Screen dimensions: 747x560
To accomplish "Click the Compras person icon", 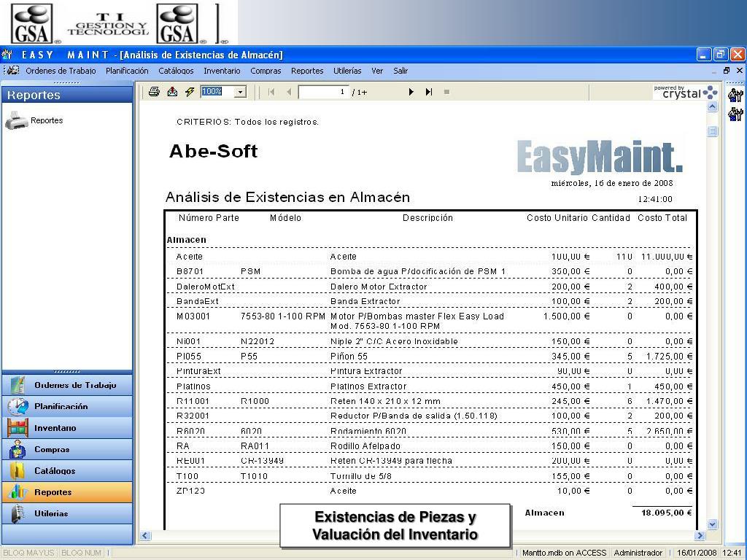I will pyautogui.click(x=18, y=449).
